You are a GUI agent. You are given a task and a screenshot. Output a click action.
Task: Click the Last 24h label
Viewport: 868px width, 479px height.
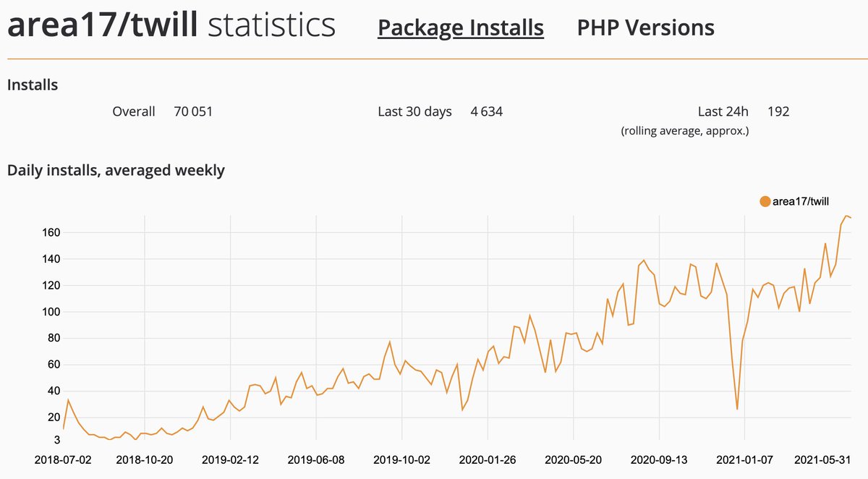[723, 111]
